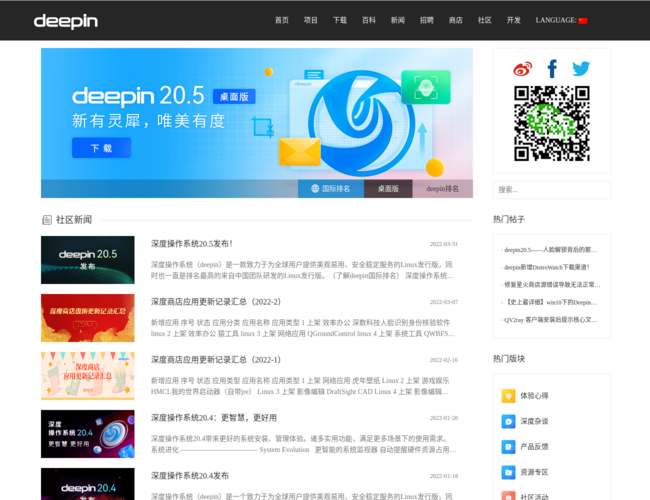Click the 热门版块 heading
Image resolution: width=650 pixels, height=500 pixels.
509,359
